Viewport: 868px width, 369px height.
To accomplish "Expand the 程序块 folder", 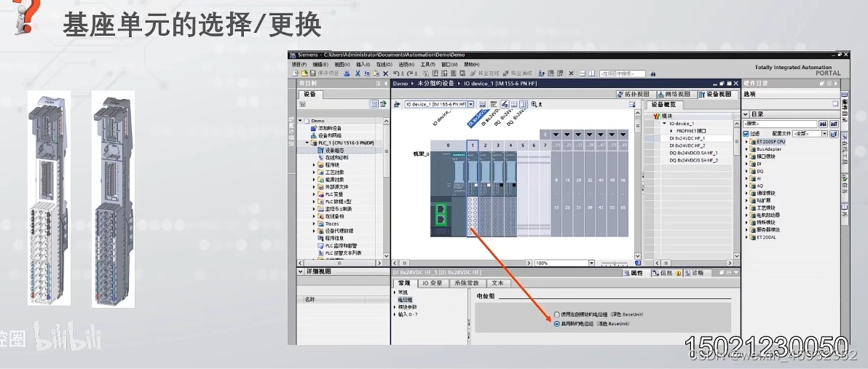I will (315, 164).
